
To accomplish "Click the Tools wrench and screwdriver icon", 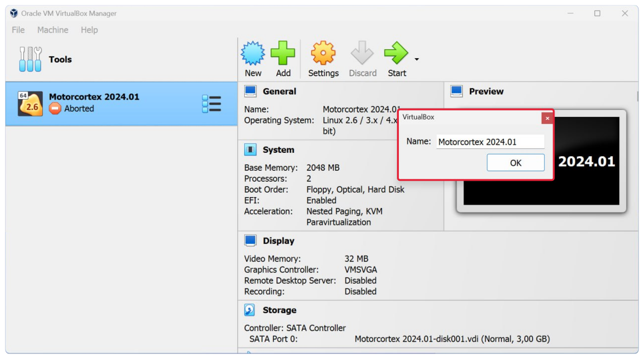I will coord(30,59).
